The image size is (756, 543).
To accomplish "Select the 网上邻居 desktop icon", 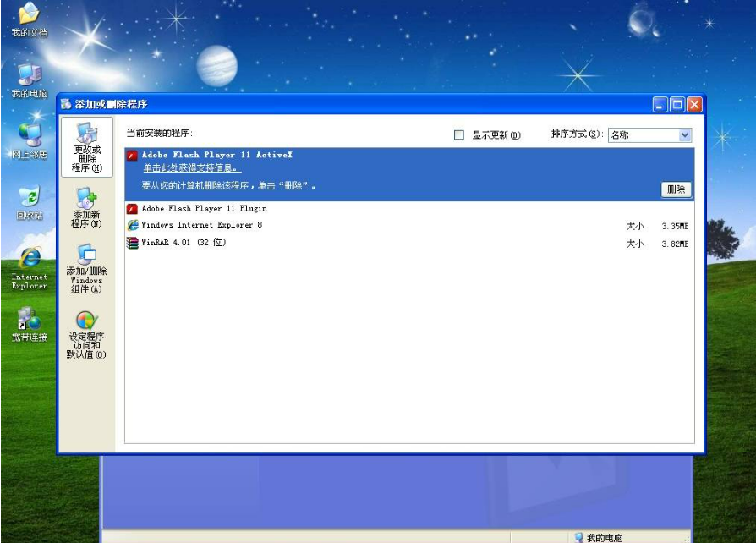I will point(30,141).
